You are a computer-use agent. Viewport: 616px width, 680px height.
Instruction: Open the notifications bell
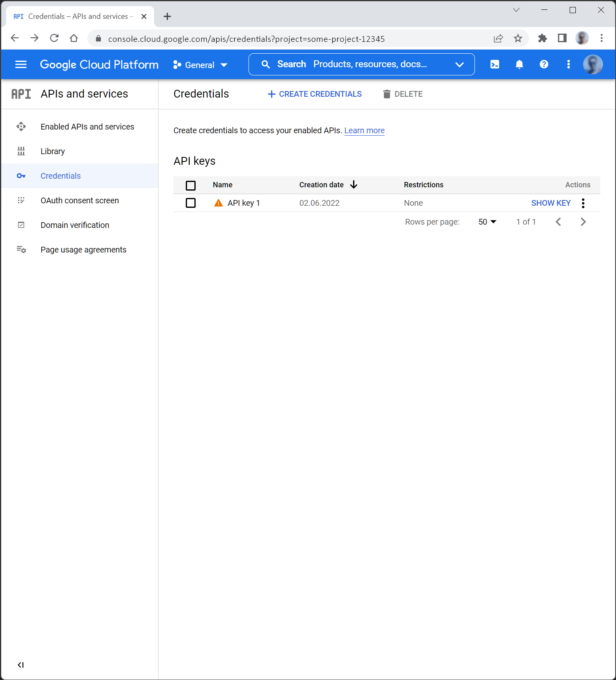[519, 64]
